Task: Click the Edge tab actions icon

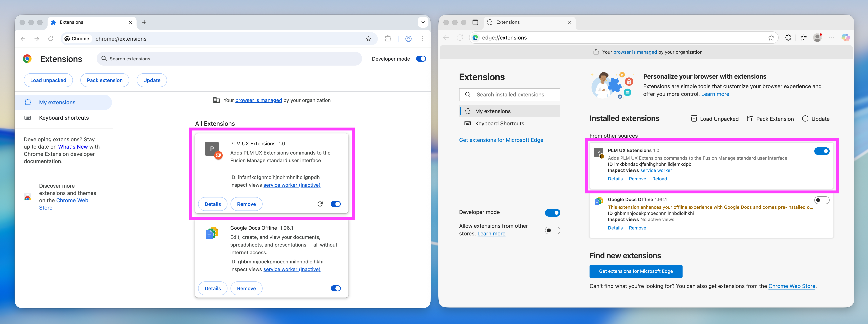Action: click(475, 22)
